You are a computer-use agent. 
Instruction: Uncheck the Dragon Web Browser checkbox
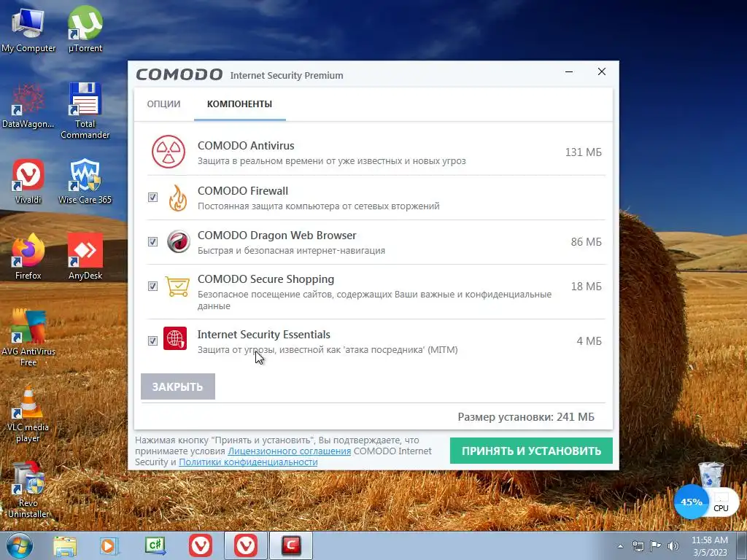tap(152, 241)
